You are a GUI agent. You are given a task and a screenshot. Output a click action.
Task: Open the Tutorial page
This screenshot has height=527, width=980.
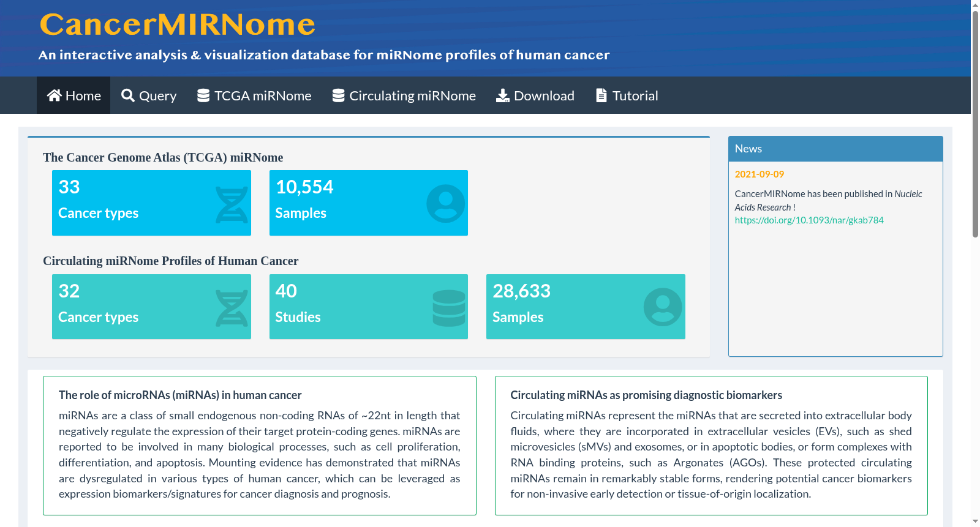[x=627, y=95]
